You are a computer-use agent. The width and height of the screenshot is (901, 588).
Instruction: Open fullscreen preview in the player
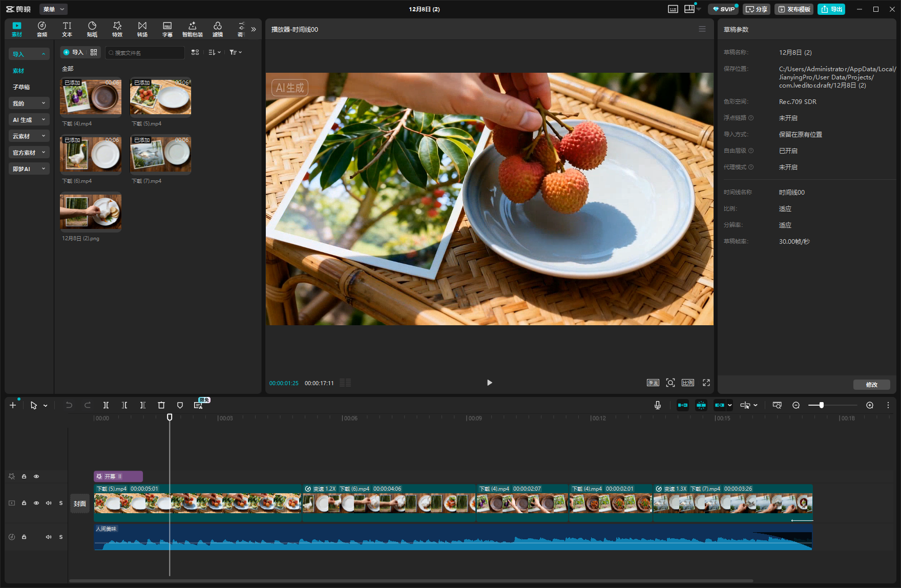click(x=706, y=383)
